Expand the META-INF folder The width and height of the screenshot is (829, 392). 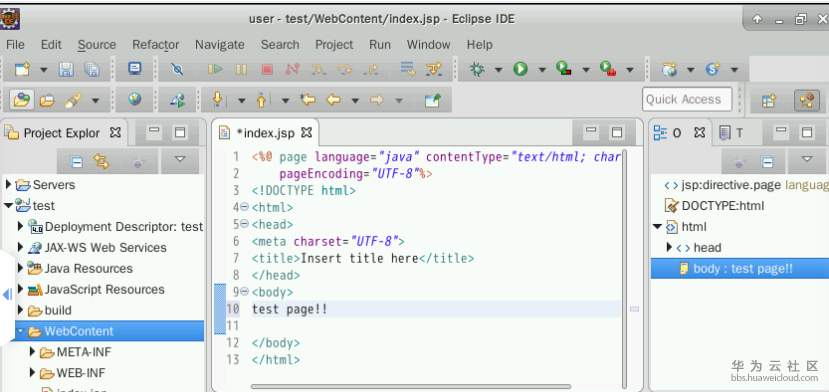[33, 352]
